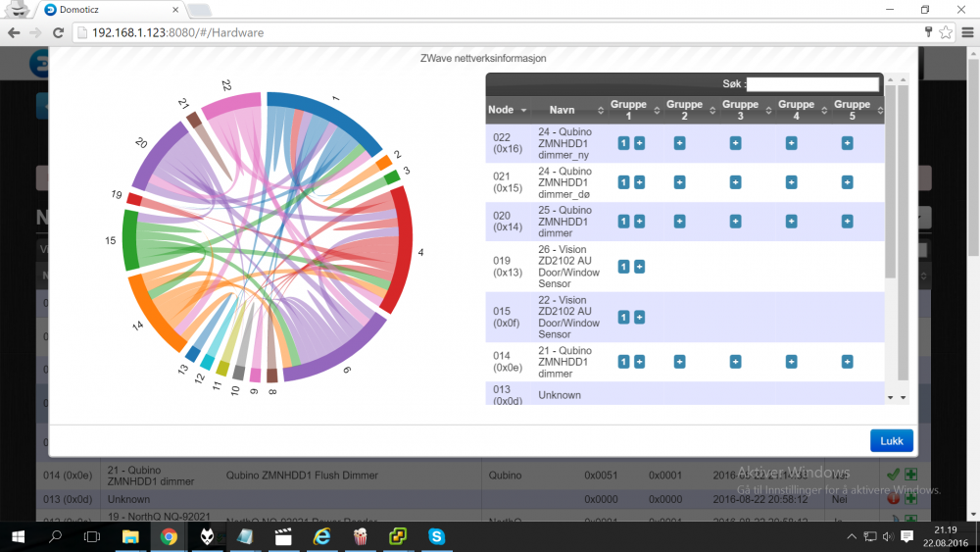The width and height of the screenshot is (980, 552).
Task: Click the '1' badge for node 015
Action: 622,317
